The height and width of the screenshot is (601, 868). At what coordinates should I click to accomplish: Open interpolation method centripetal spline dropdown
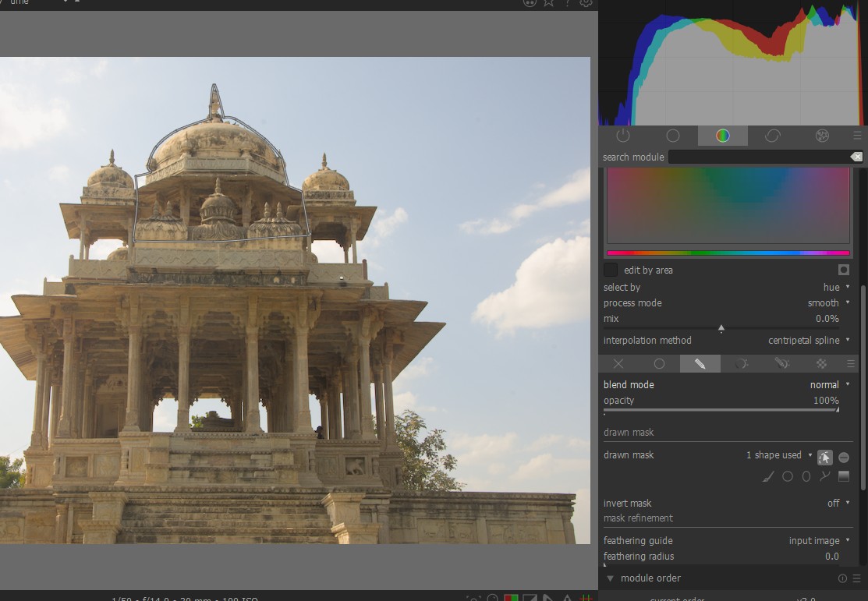pos(727,341)
